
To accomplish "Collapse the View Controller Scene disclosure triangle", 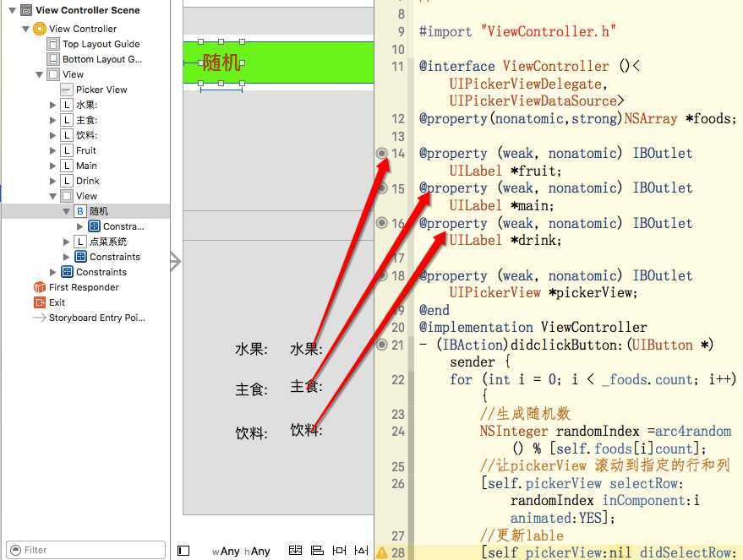I will (13, 10).
